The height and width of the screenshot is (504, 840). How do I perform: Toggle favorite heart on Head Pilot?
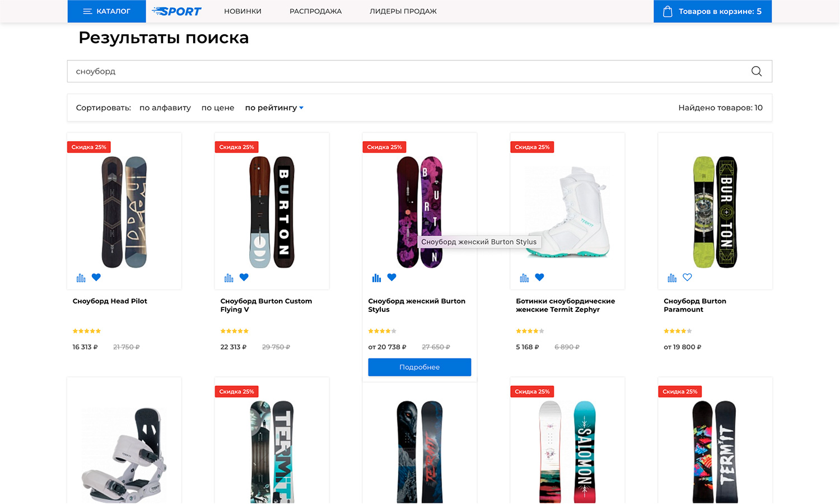[x=96, y=277]
